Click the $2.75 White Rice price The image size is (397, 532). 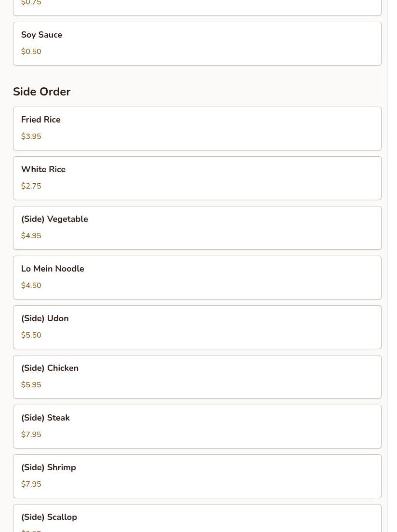click(x=31, y=186)
